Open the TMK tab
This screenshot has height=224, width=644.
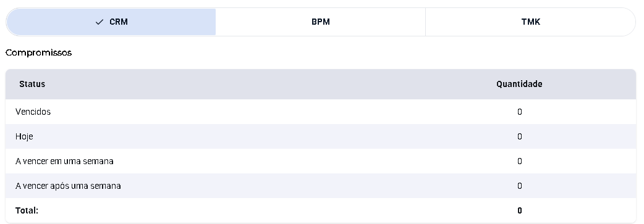coord(531,22)
